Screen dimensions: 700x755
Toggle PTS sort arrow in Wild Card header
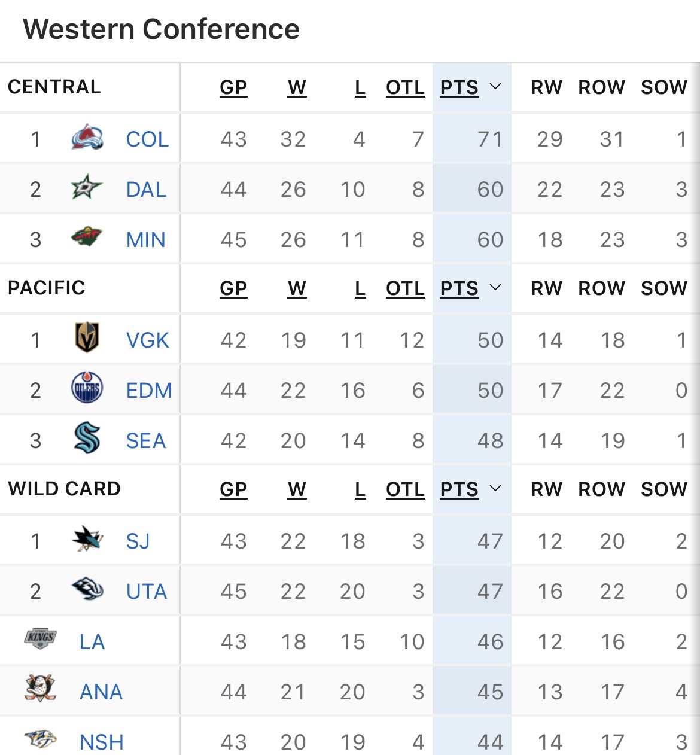pos(495,489)
